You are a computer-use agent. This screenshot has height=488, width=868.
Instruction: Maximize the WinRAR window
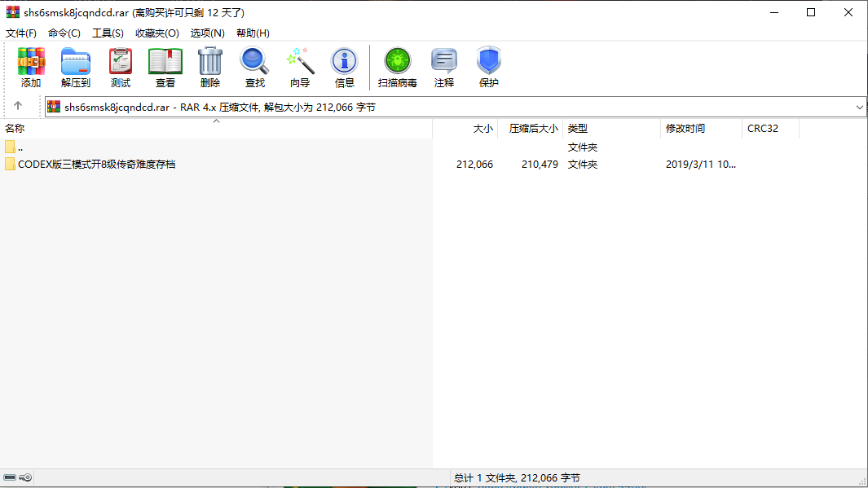[x=811, y=12]
